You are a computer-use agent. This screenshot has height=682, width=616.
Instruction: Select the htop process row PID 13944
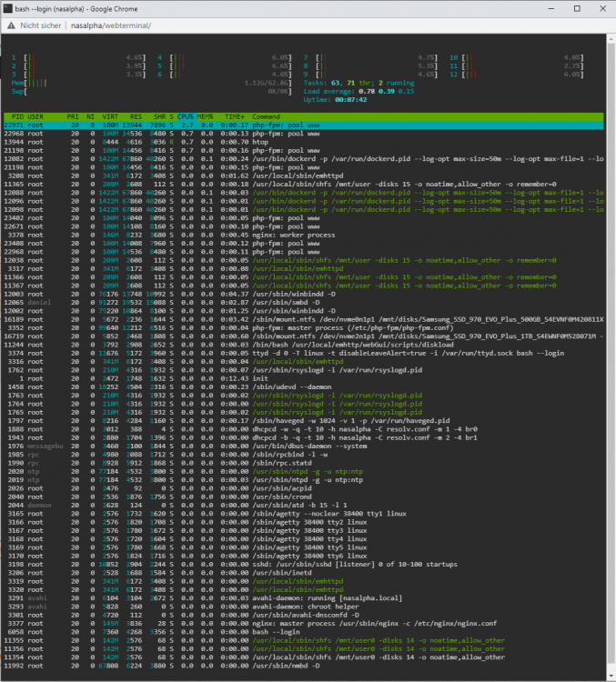tap(303, 142)
